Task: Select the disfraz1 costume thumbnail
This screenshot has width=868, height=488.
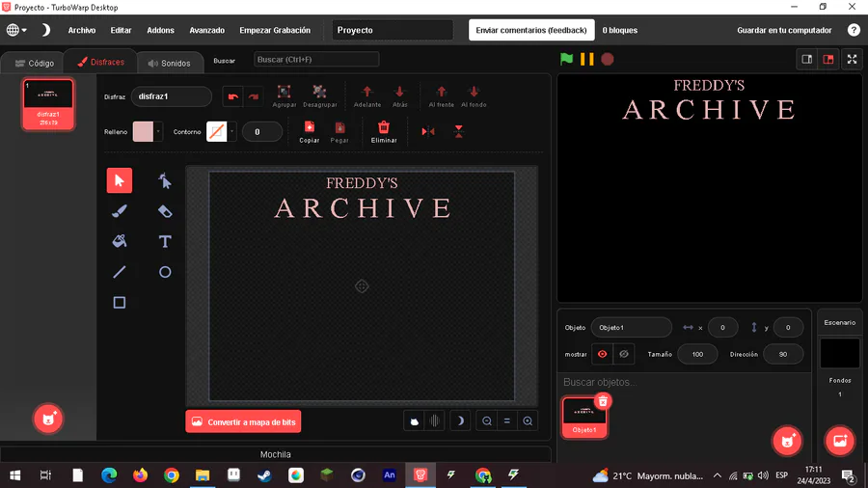Action: coord(48,104)
